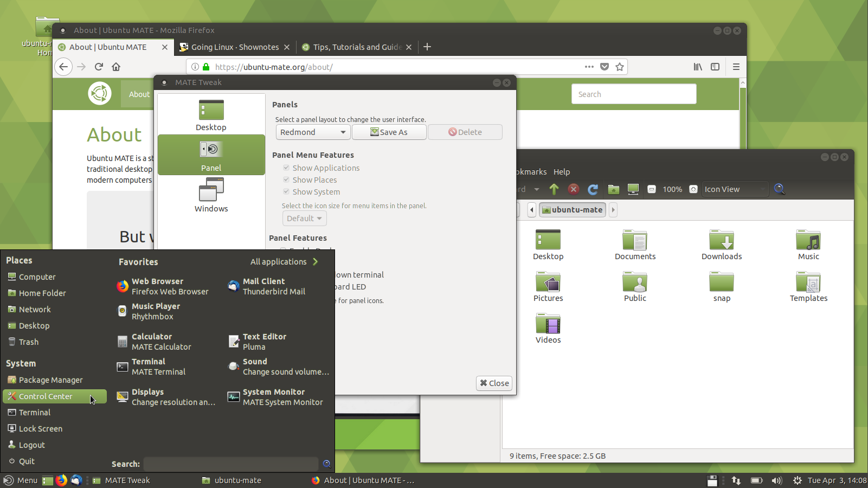868x488 pixels.
Task: Reload current folder in Caja
Action: [593, 189]
